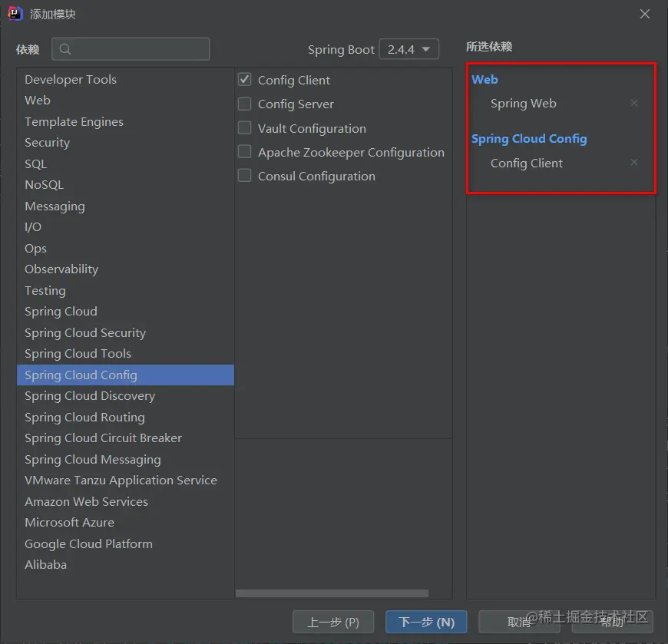Choose Amazon Web Services category

coord(125,501)
